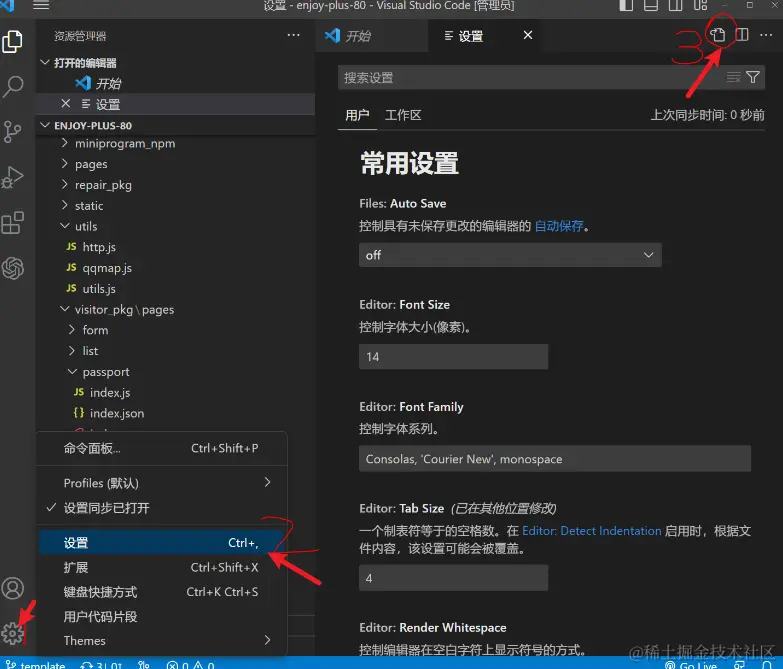Screen dimensions: 783x669
Task: Click the Tab Size input field
Action: (x=453, y=578)
